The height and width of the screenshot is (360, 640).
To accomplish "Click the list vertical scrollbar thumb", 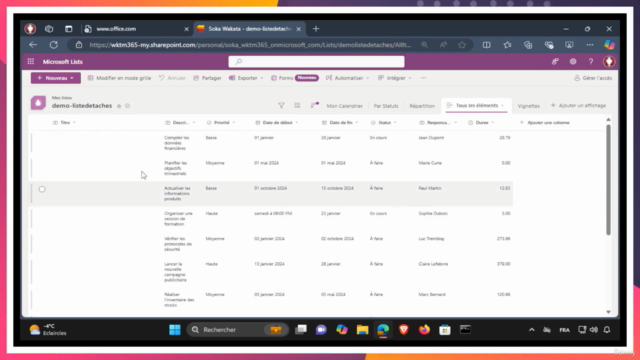I will point(608,180).
